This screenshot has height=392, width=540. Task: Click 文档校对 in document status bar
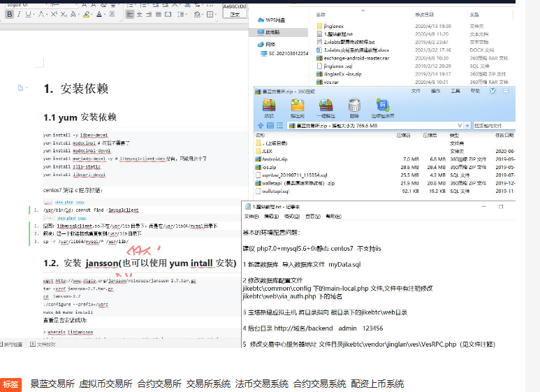pyautogui.click(x=43, y=344)
